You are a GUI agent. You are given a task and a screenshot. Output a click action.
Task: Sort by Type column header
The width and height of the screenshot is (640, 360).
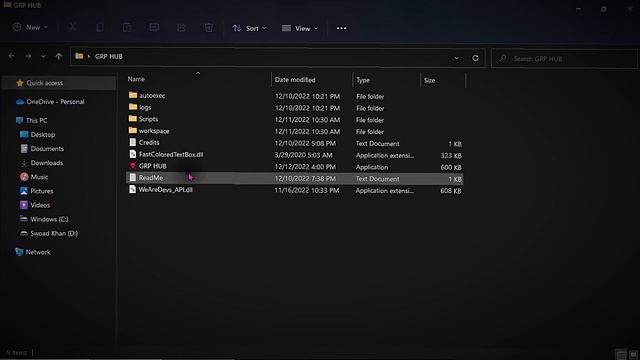point(363,80)
